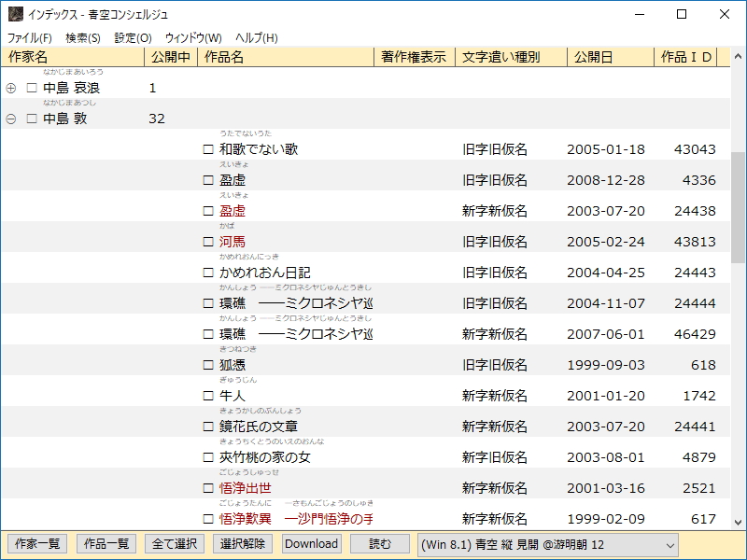Click the 作家一覧 button

coord(37,544)
